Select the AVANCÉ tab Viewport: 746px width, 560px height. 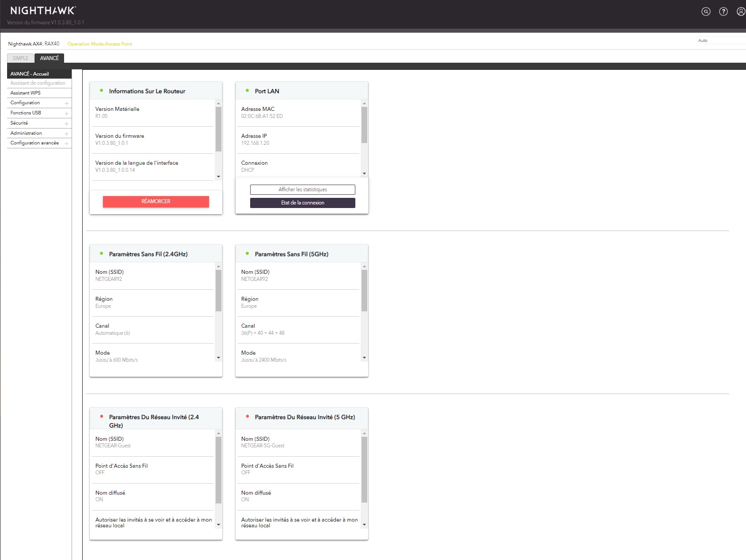coord(49,58)
